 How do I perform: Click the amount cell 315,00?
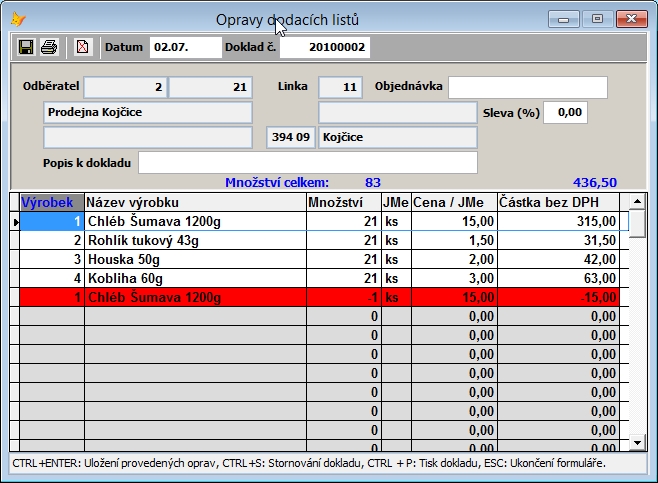pos(559,221)
